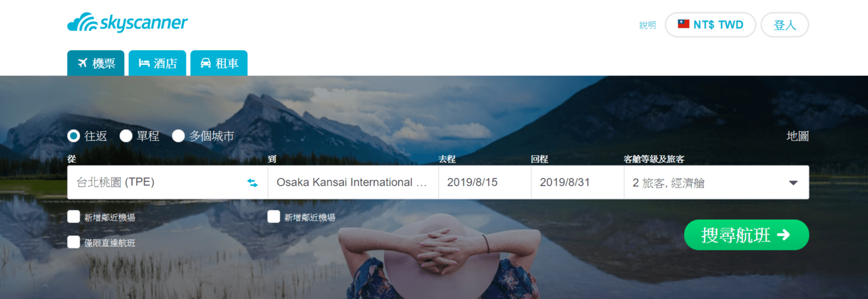
Task: Click the car icon on the 租車 tab
Action: pos(206,63)
